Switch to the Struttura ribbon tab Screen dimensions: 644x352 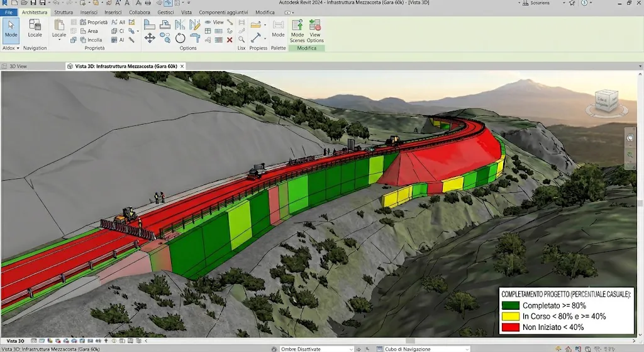point(64,13)
